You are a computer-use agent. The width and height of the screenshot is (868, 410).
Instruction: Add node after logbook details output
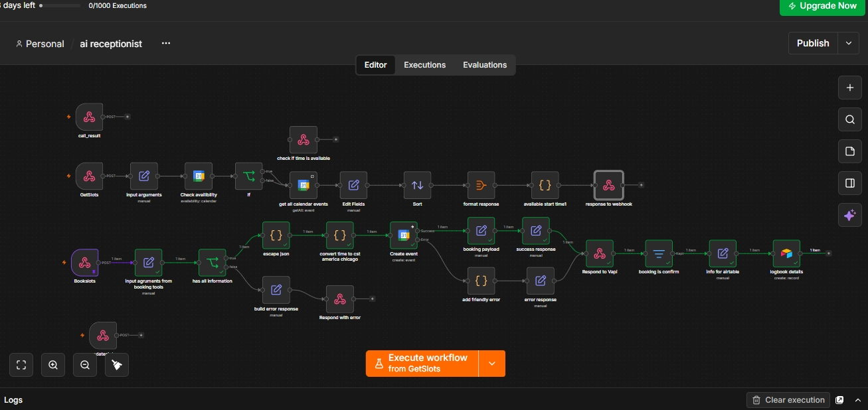828,253
